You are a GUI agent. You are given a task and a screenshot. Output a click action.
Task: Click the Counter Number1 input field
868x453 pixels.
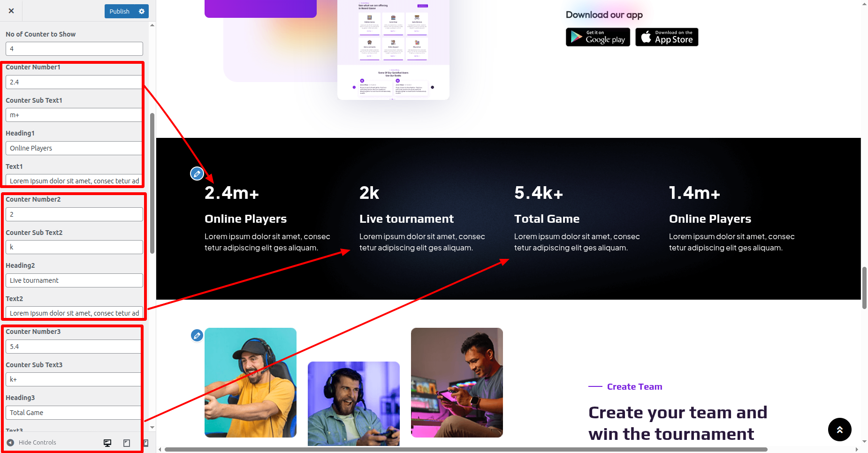[x=74, y=82]
